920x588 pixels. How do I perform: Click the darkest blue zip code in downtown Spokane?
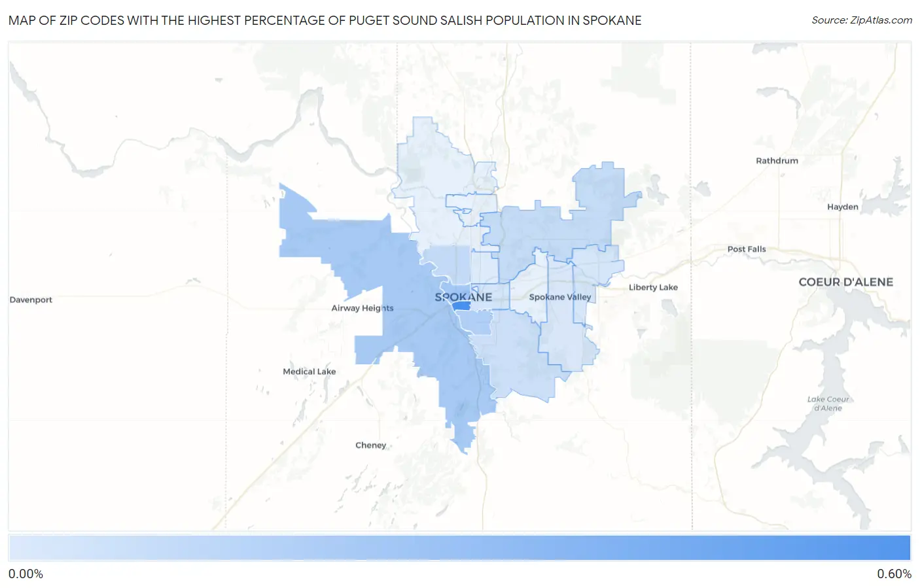pyautogui.click(x=461, y=305)
